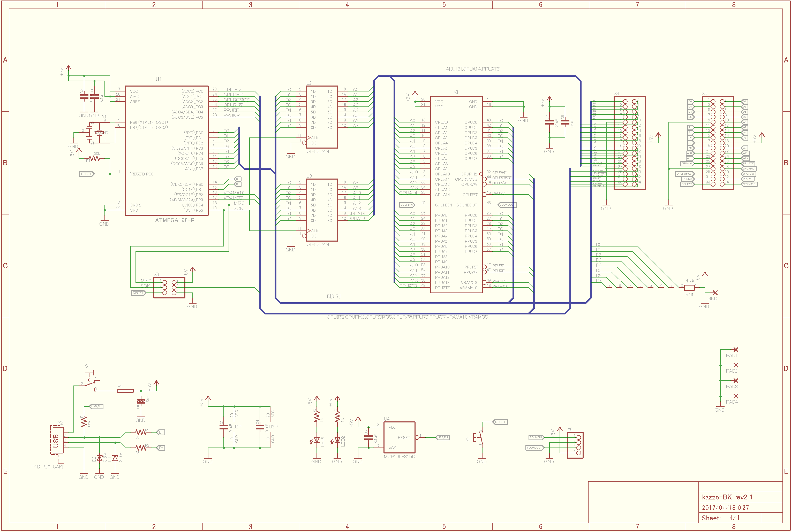Select the upper 74HC574N latch U2
The image size is (791, 532).
coord(321,117)
